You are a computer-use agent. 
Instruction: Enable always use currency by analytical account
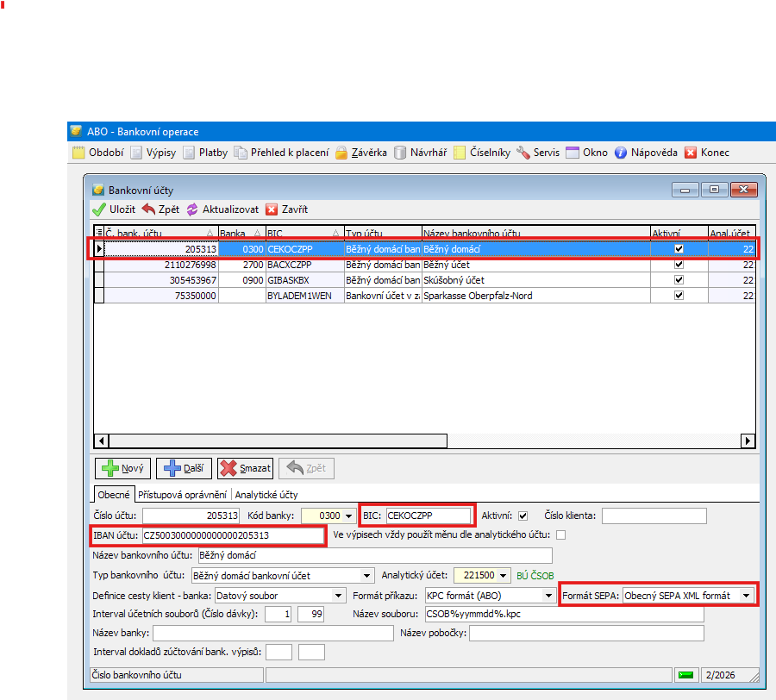560,535
